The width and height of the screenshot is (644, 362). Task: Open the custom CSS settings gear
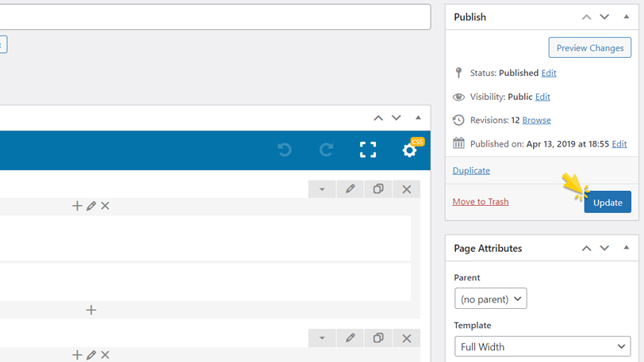point(409,150)
